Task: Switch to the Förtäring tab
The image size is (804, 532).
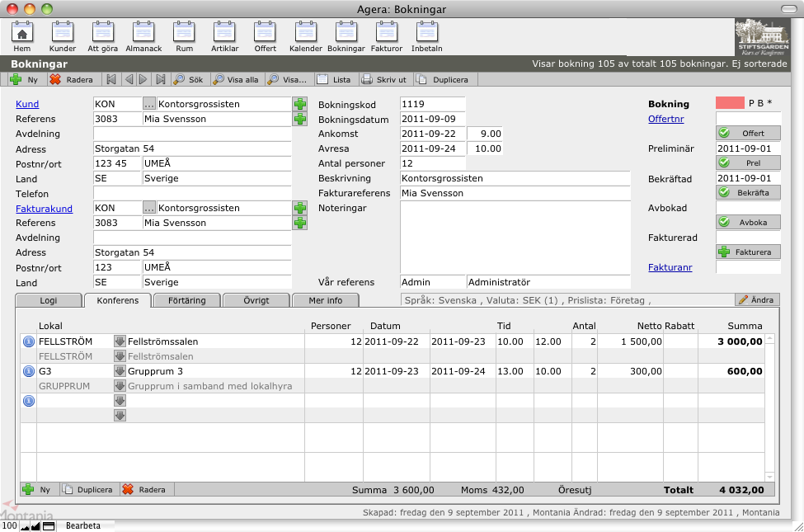Action: coord(187,300)
